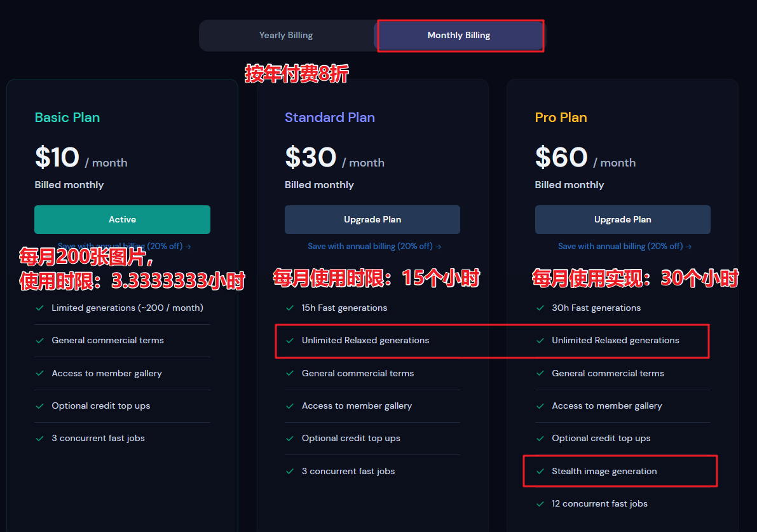Click Stealth image generation feature text

click(604, 471)
